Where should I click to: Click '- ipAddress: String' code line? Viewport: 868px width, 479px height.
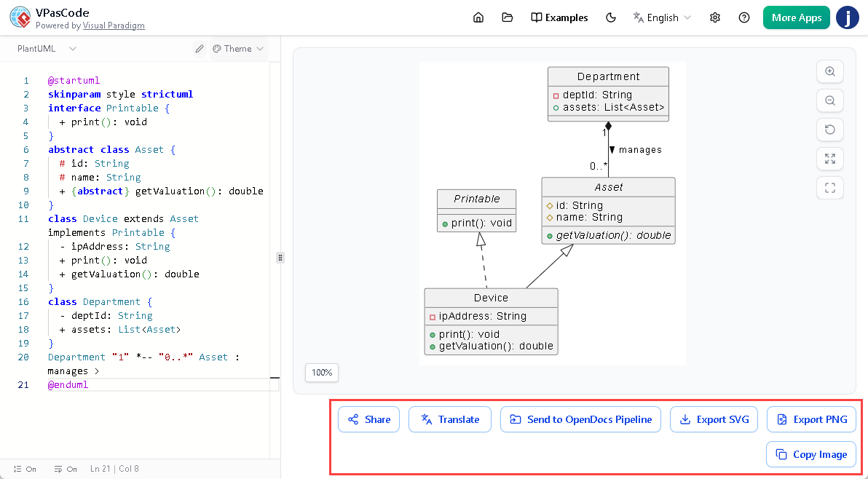tap(114, 247)
